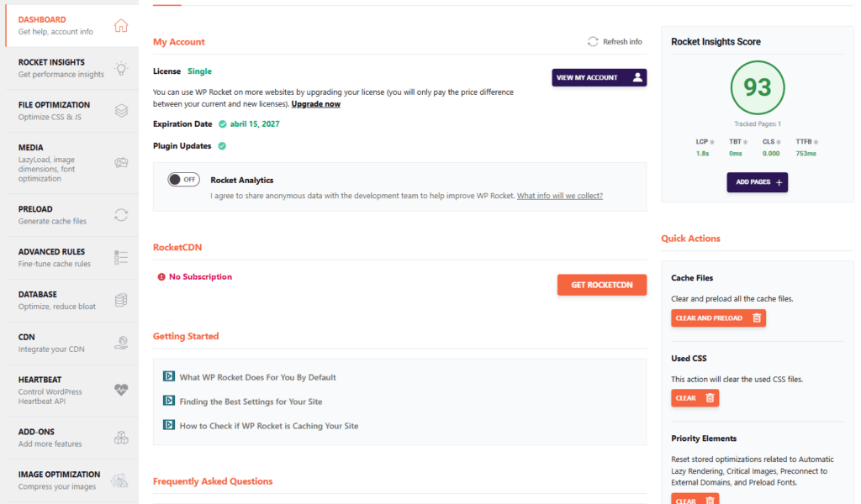Select the Database menu item
This screenshot has height=504, width=861.
tap(72, 300)
